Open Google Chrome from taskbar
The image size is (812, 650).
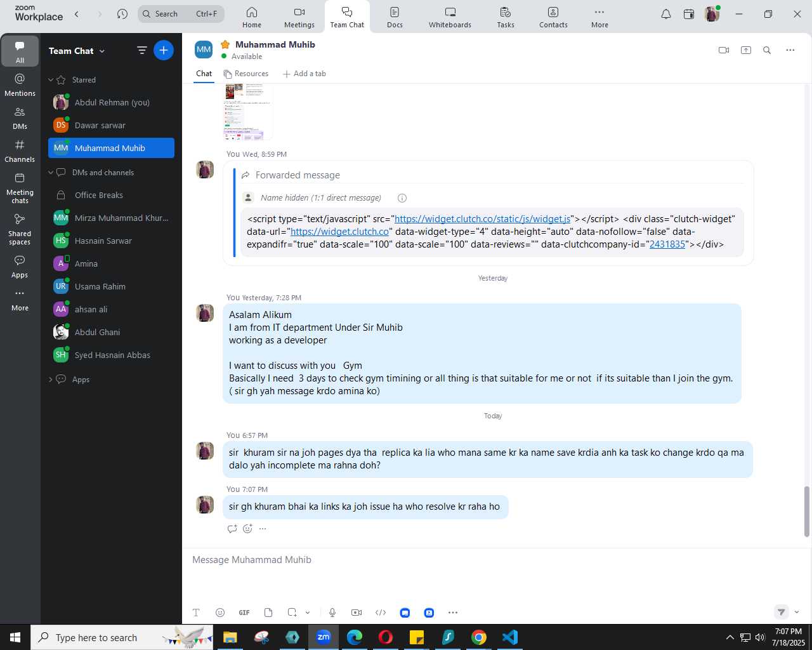click(479, 637)
